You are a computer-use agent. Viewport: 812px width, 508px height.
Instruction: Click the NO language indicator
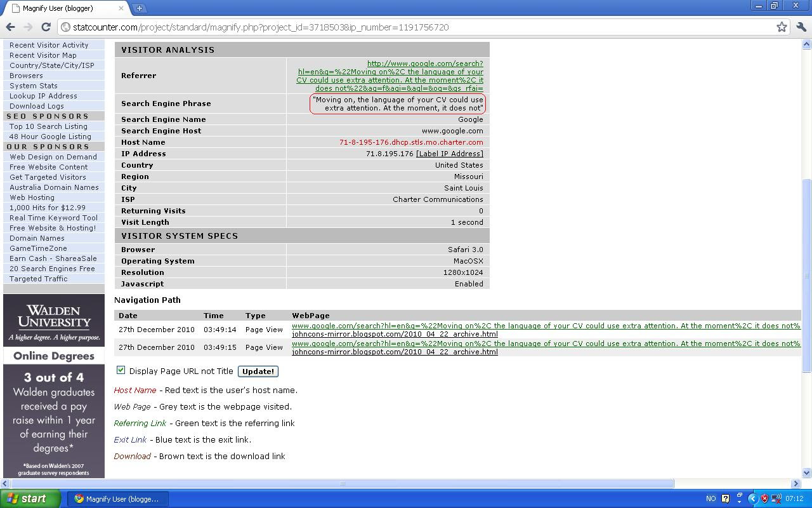pos(710,498)
